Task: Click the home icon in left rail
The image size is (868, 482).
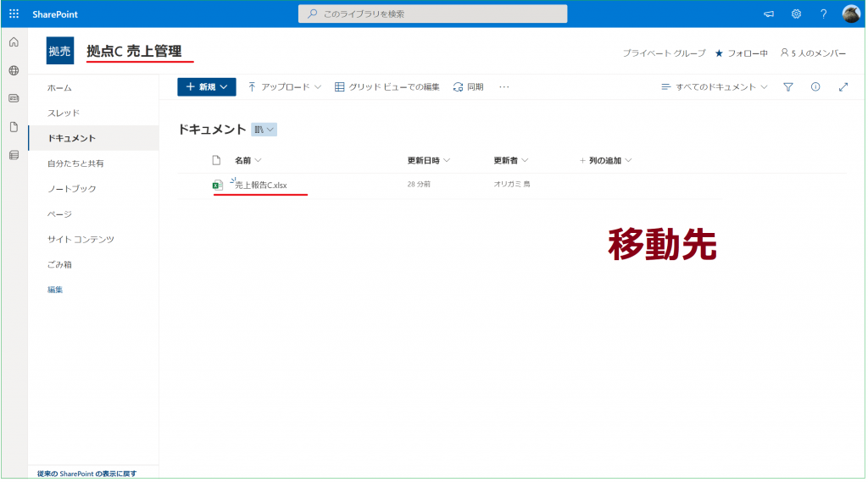Action: [x=14, y=42]
